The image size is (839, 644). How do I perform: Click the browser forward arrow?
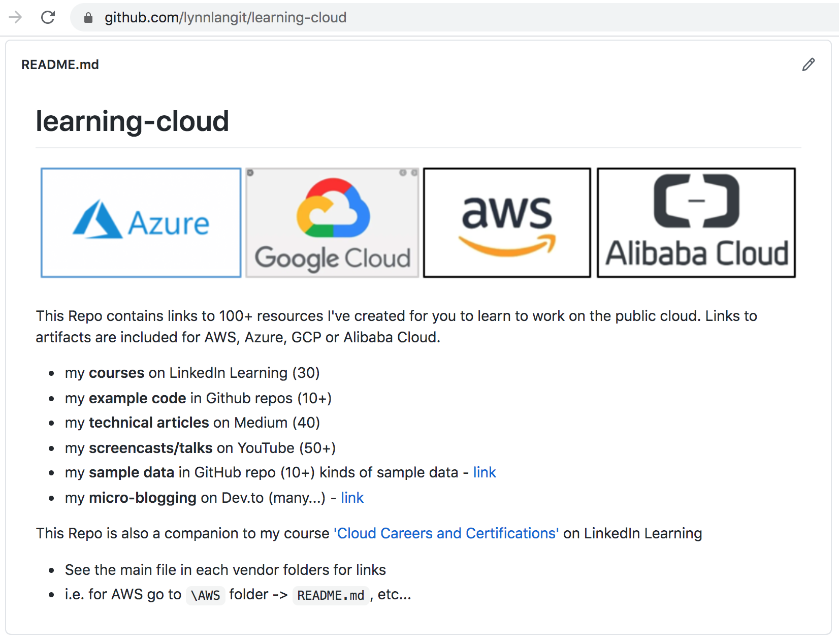coord(15,17)
